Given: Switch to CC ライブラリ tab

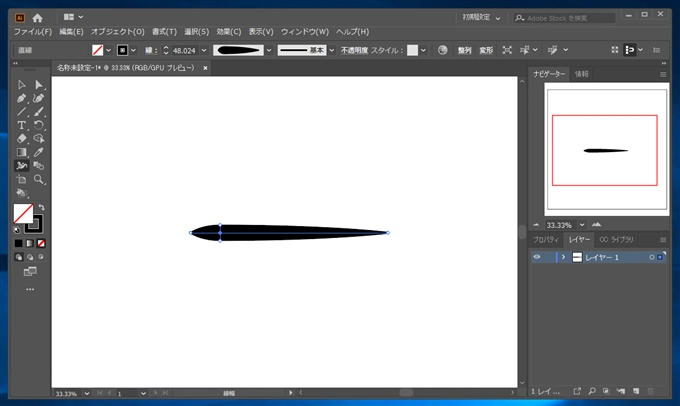Looking at the screenshot, I should 616,239.
